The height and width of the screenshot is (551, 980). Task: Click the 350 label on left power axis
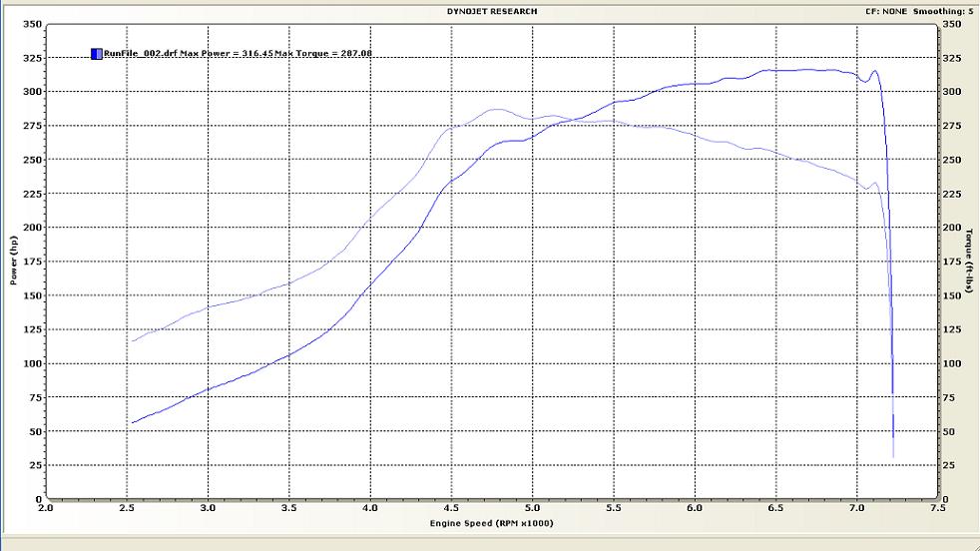[x=31, y=23]
